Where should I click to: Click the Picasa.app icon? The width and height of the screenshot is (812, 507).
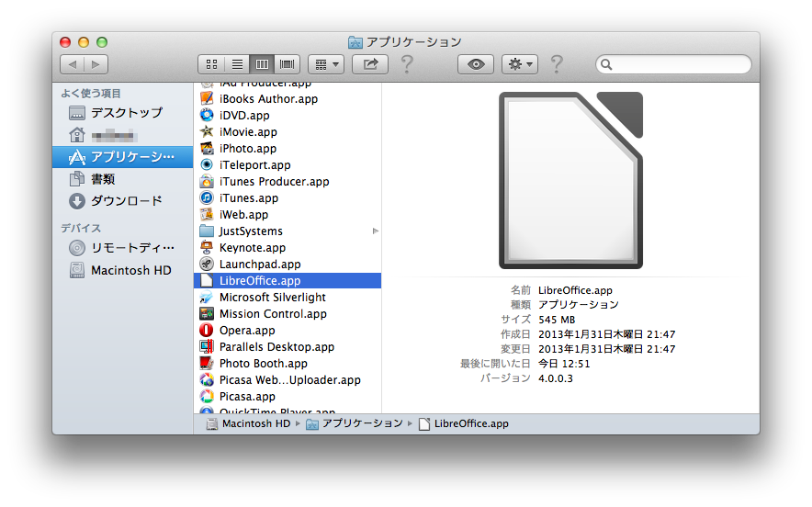coord(207,397)
